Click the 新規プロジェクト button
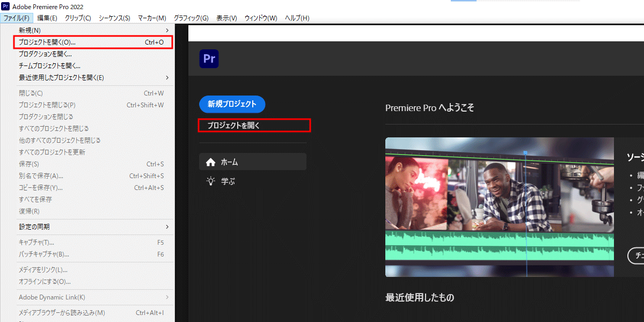The height and width of the screenshot is (322, 644). [x=232, y=104]
